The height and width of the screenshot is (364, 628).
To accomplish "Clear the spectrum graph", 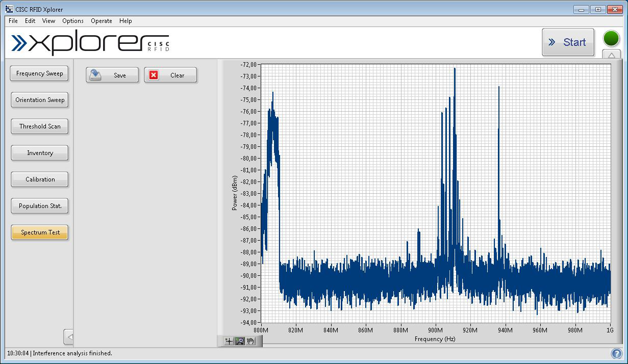I will (x=170, y=75).
